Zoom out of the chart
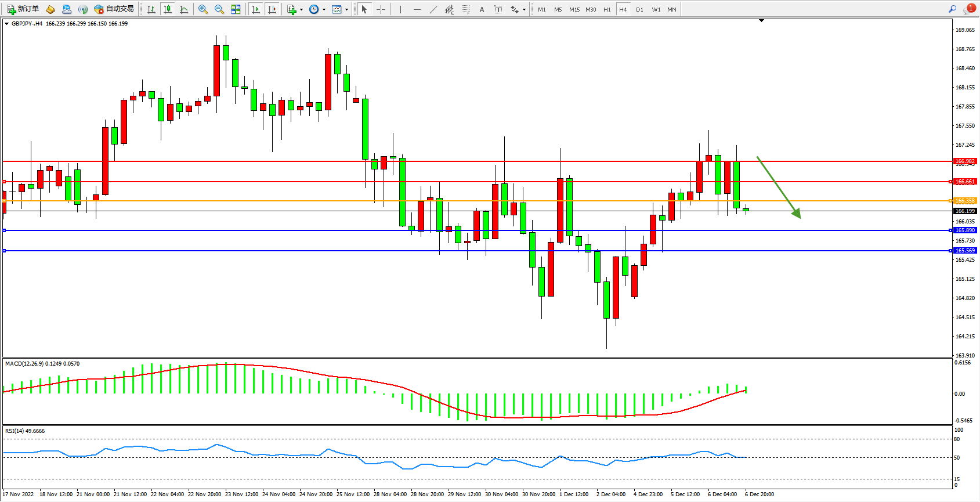The height and width of the screenshot is (502, 980). tap(219, 9)
